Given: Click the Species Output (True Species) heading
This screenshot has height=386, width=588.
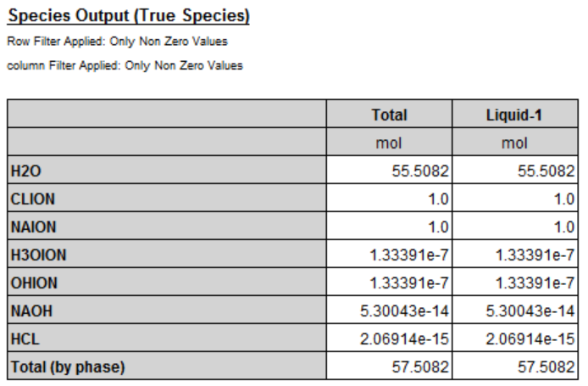Looking at the screenshot, I should point(129,16).
